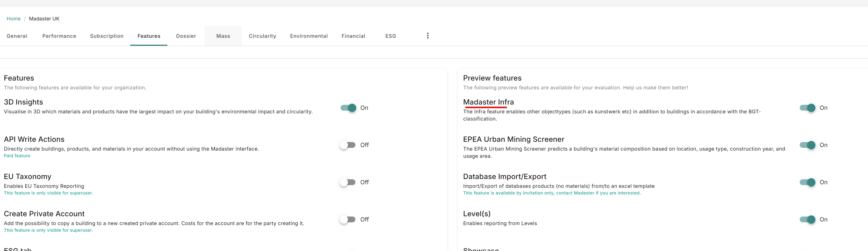This screenshot has height=251, width=868.
Task: Turn off EPEA Urban Mining Screener toggle
Action: (x=807, y=145)
